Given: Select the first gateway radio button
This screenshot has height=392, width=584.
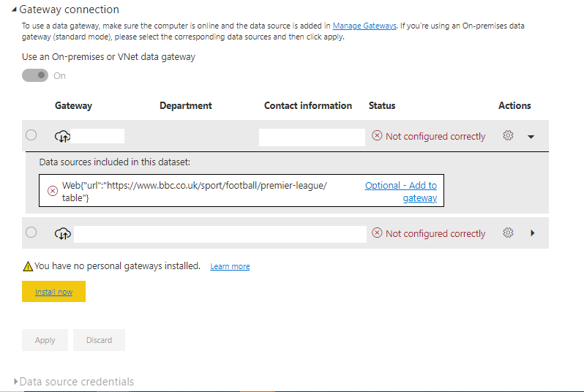Looking at the screenshot, I should click(31, 135).
